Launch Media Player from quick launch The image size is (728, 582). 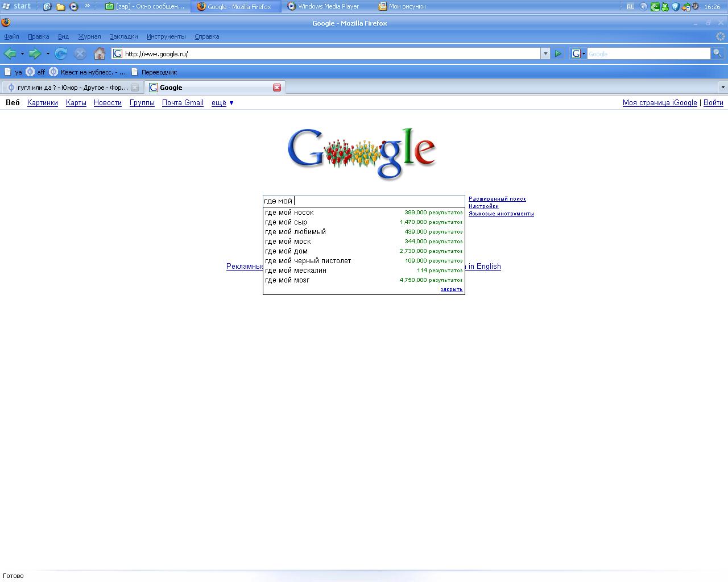[73, 7]
